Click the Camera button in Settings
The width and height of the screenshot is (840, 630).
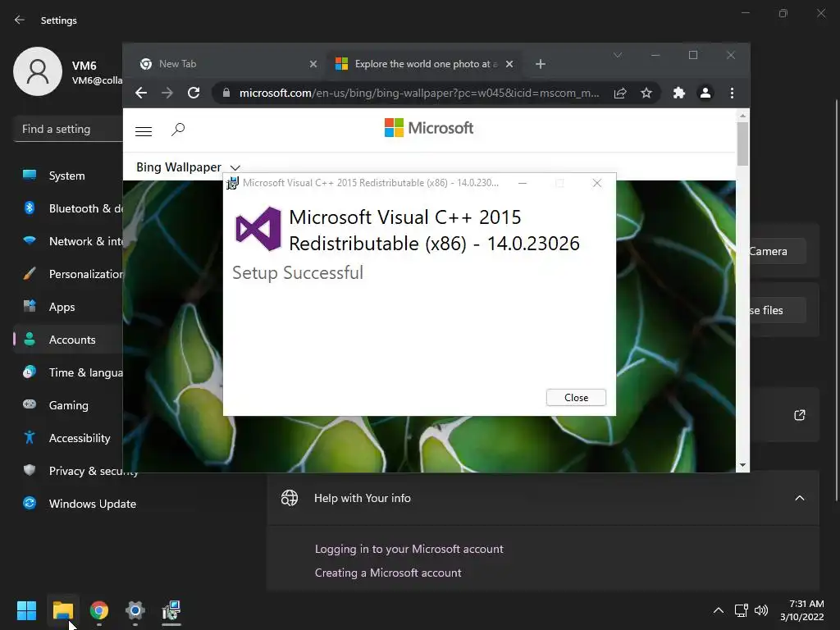pos(778,251)
